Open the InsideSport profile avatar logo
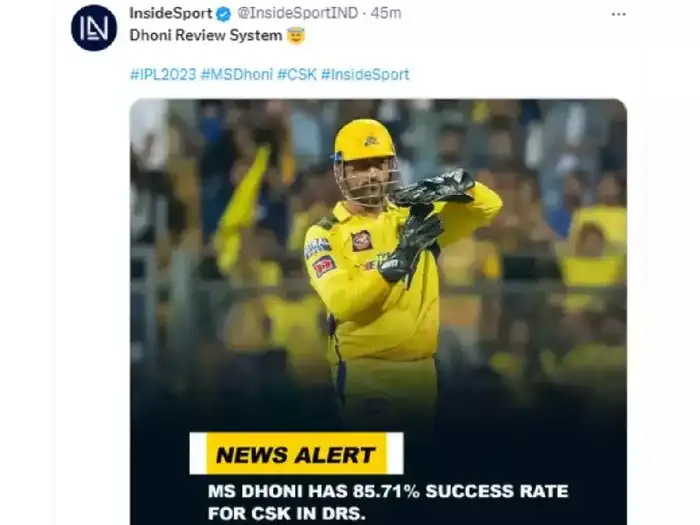 coord(94,28)
